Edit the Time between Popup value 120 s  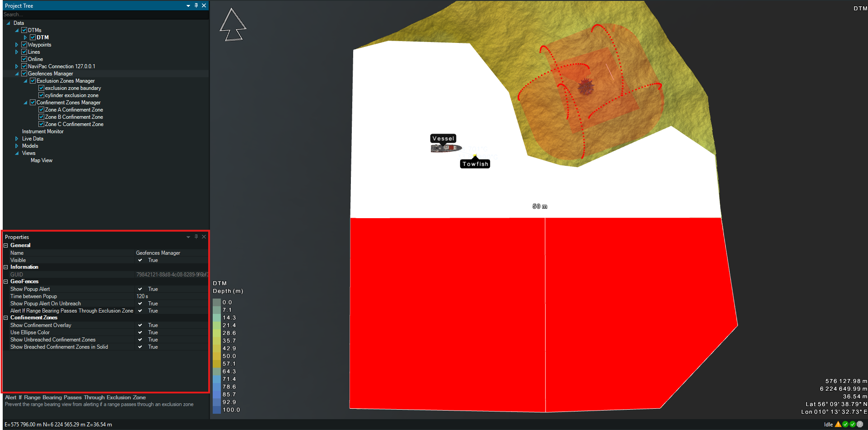pos(172,296)
